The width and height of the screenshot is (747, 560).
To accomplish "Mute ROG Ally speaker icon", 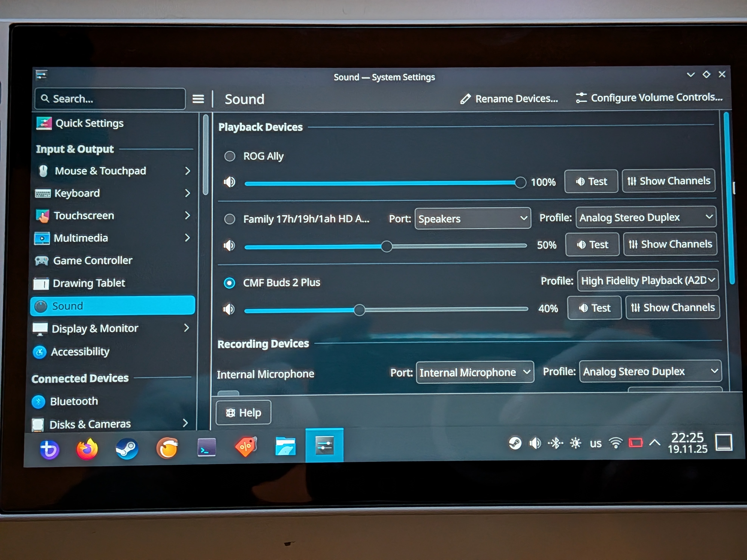I will click(x=229, y=182).
